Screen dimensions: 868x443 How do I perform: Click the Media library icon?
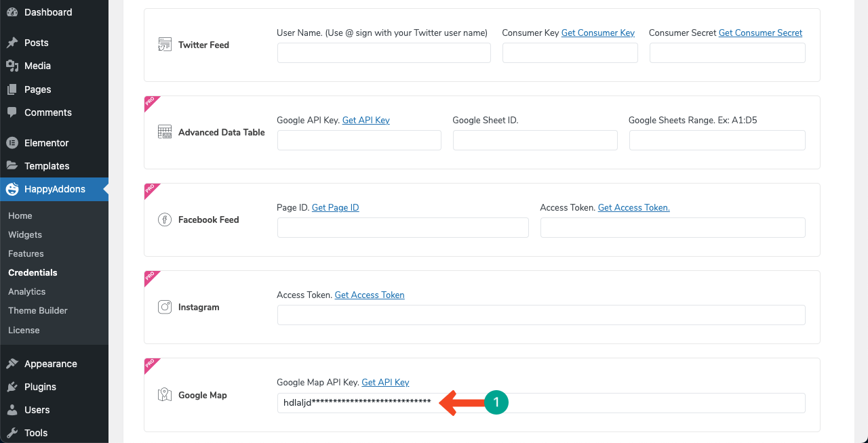tap(12, 66)
